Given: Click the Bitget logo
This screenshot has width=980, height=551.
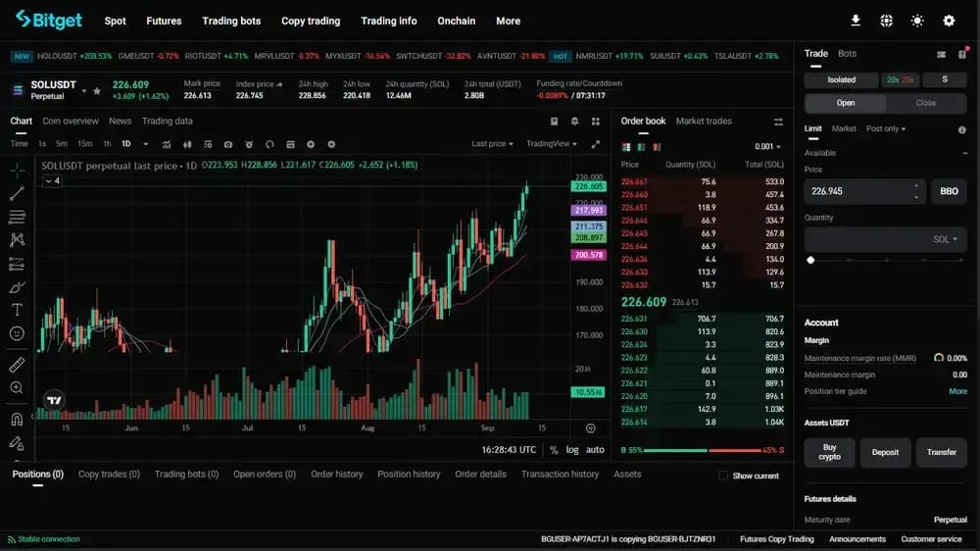Looking at the screenshot, I should pos(49,20).
